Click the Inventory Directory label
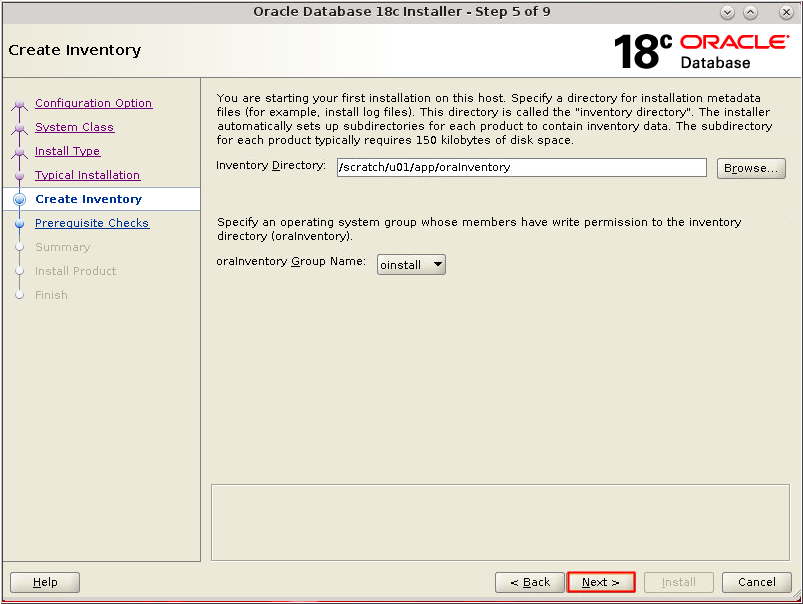803x604 pixels. tap(271, 165)
